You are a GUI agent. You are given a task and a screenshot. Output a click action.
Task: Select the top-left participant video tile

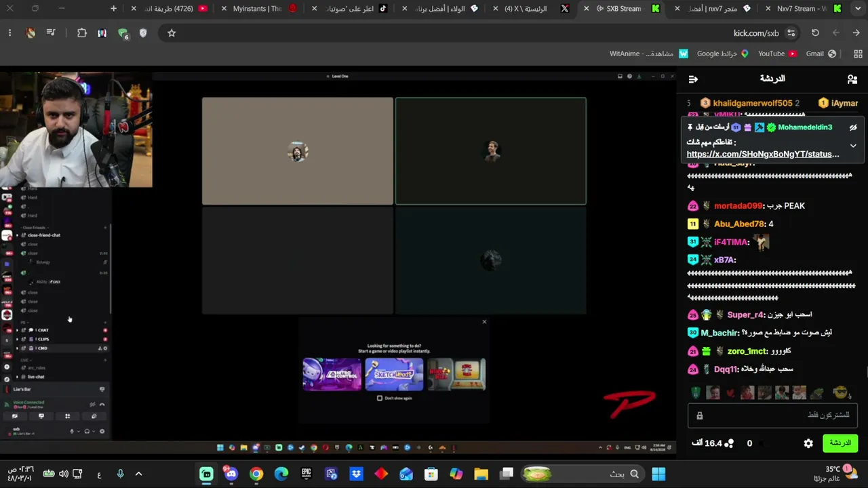pos(297,151)
